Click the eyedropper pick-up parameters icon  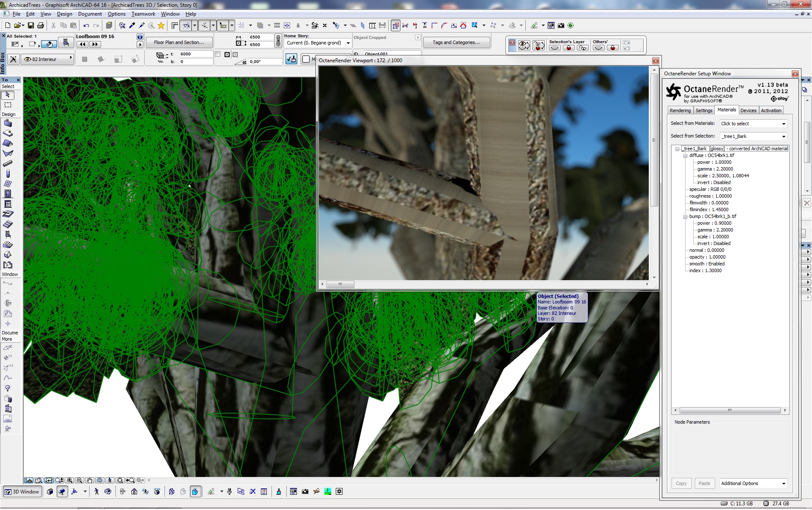tap(132, 25)
